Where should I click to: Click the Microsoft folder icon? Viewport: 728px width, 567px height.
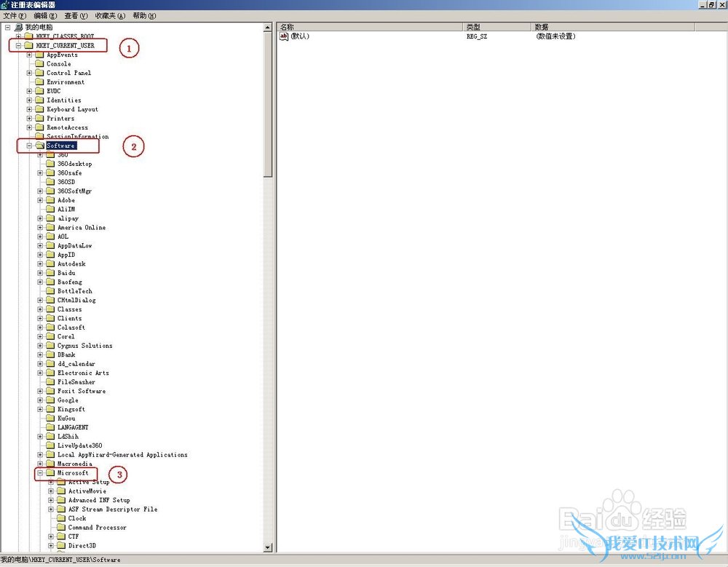tap(50, 473)
